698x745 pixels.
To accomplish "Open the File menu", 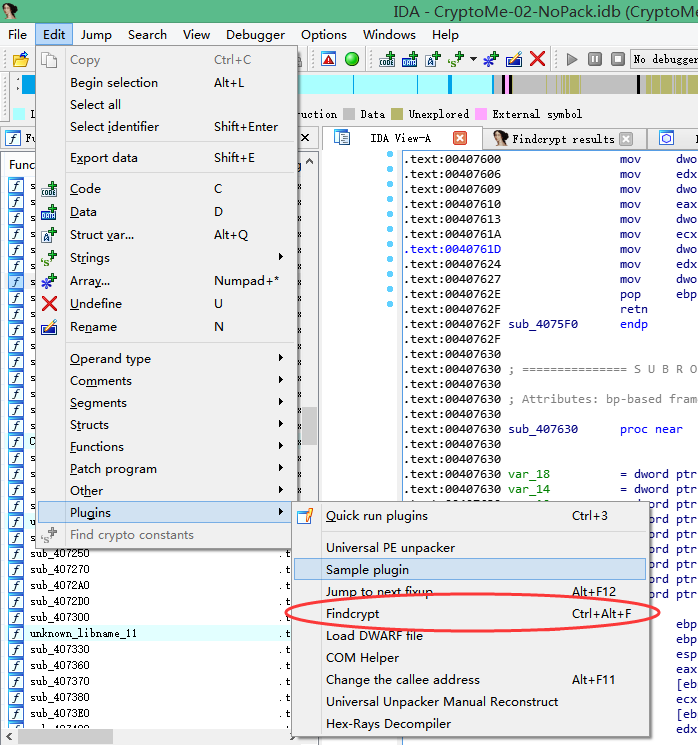I will coord(17,35).
